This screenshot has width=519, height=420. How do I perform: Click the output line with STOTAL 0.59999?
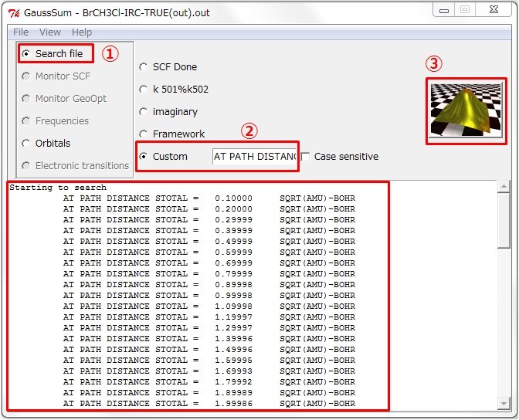coord(209,252)
